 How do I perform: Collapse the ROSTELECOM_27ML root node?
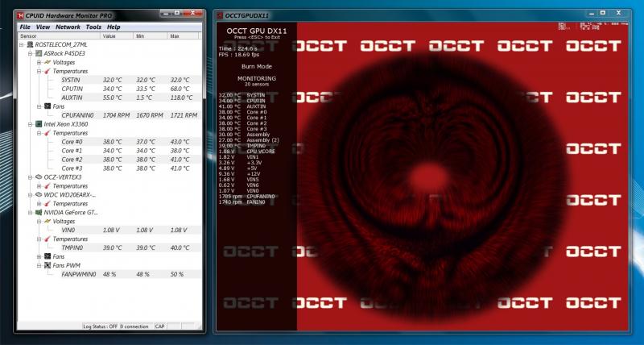[x=22, y=44]
